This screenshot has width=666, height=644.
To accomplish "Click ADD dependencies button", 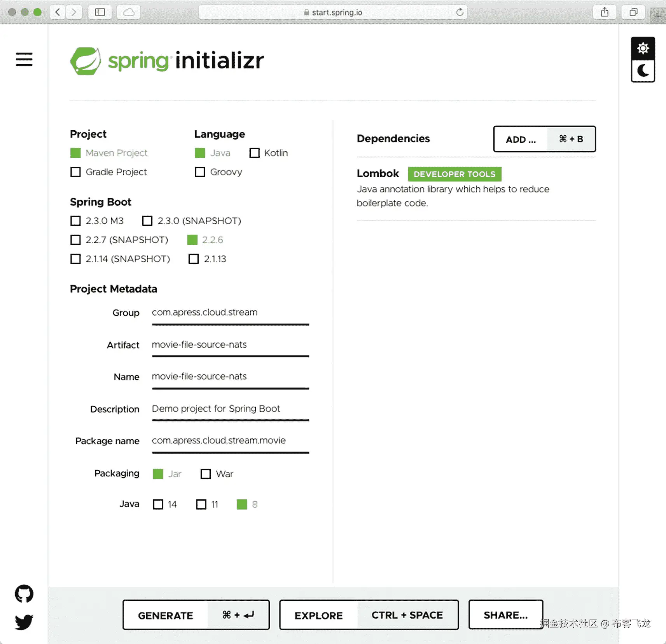I will [544, 139].
